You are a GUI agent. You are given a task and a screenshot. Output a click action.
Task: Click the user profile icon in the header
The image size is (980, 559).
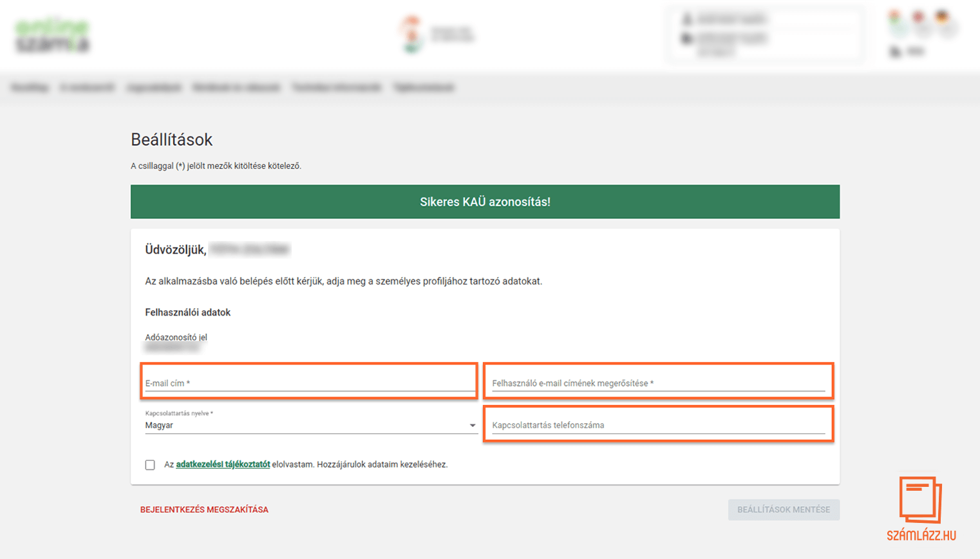(x=687, y=19)
